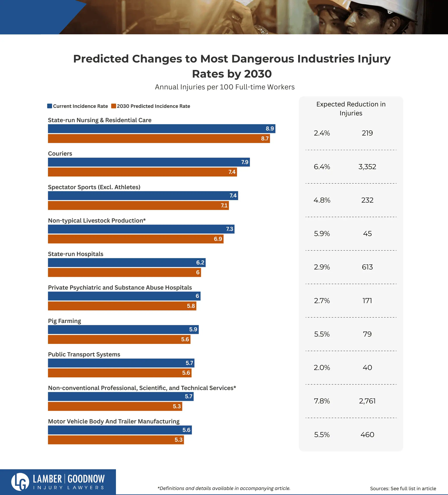Viewport: 448px width, 495px height.
Task: Click the orange 2030 Predicted Incidence Rate swatch
Action: (x=114, y=106)
